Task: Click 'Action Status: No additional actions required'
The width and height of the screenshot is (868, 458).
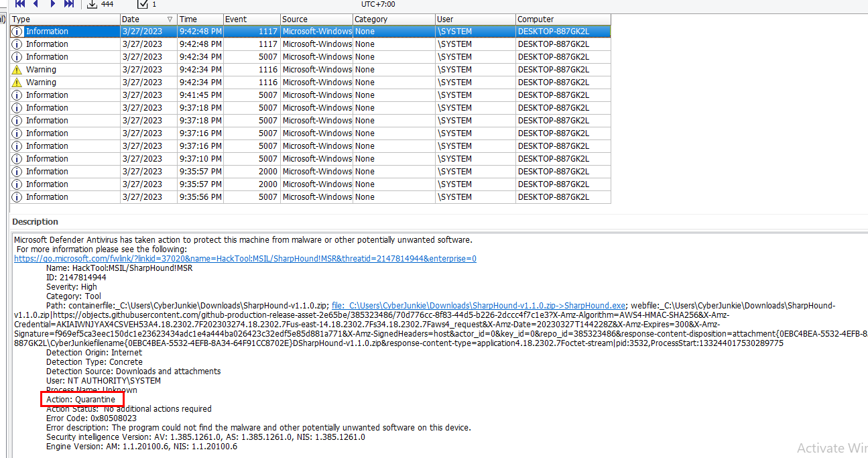Action: [129, 408]
